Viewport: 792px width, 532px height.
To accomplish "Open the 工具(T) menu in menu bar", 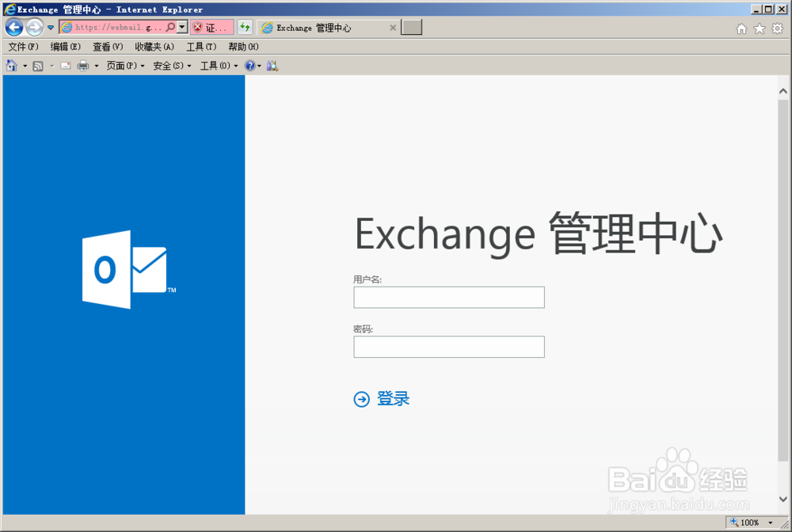I will click(x=201, y=47).
